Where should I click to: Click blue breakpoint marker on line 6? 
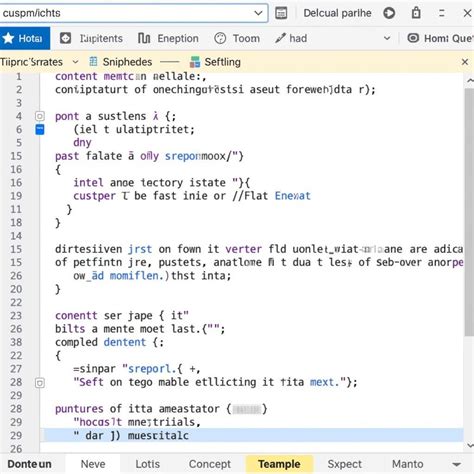(40, 129)
